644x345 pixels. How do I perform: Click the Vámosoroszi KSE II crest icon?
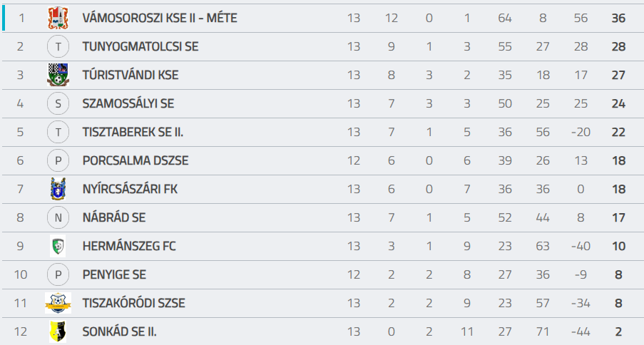click(58, 18)
